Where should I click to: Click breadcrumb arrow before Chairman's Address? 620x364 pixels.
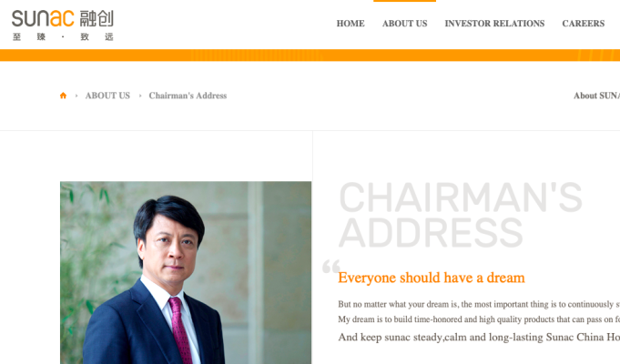tap(140, 96)
